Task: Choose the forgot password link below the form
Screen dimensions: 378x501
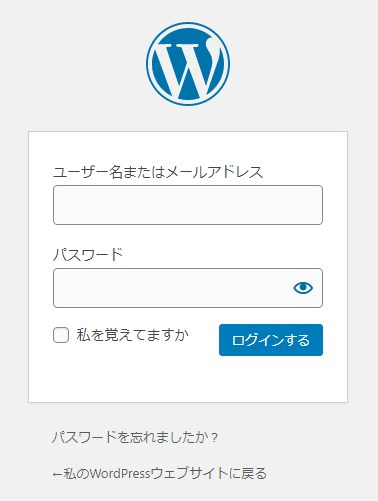Action: pos(135,437)
